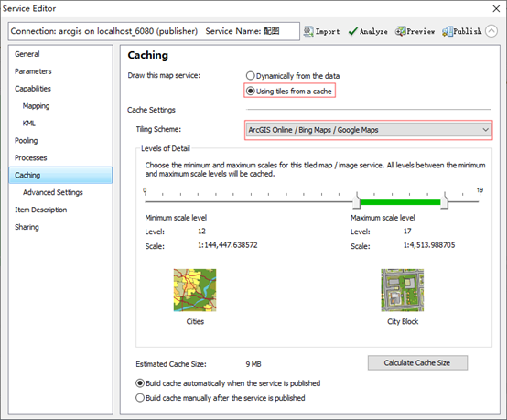The image size is (507, 420).
Task: Click the Publish service icon
Action: (x=448, y=31)
